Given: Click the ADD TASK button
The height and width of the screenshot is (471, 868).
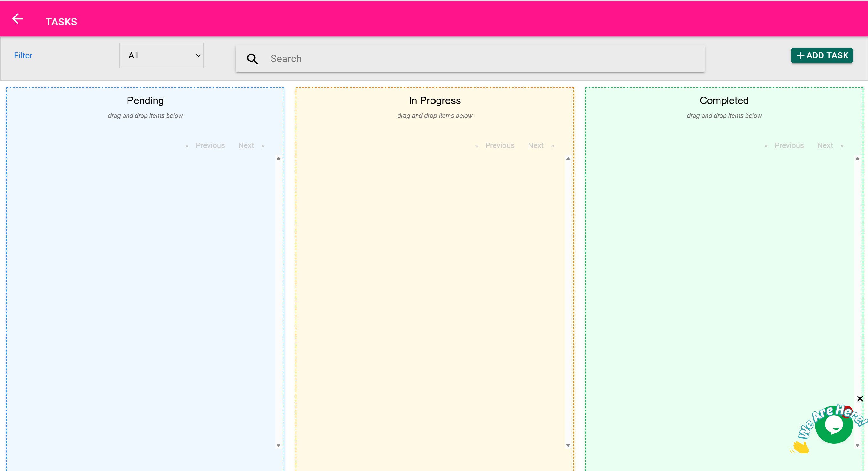Looking at the screenshot, I should [x=822, y=55].
